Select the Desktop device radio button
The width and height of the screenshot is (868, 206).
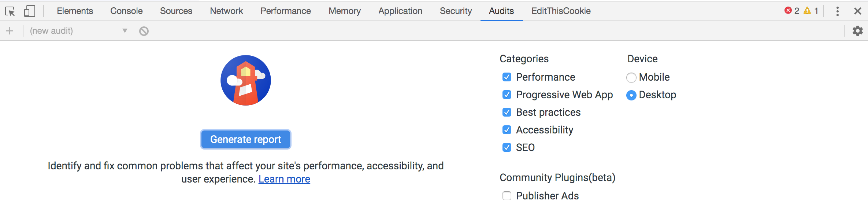(x=631, y=95)
